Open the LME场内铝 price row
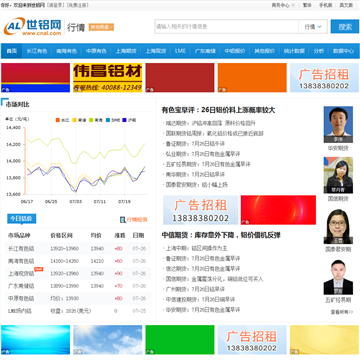360x360 pixels. tap(78, 311)
